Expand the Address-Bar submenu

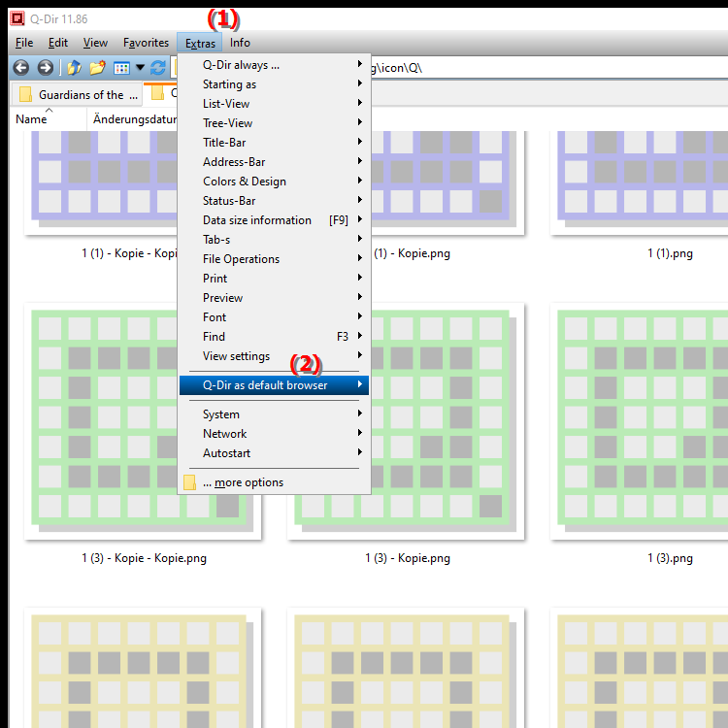[274, 162]
